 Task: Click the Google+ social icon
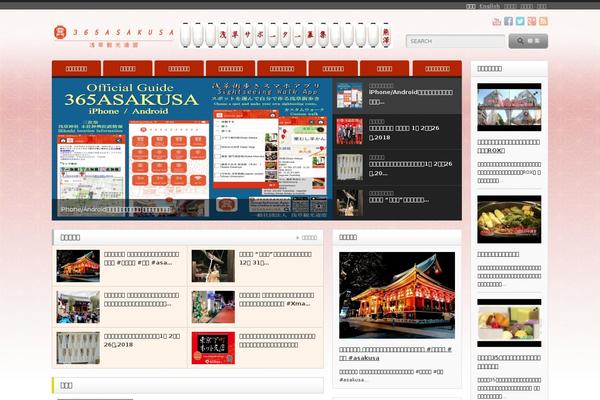[532, 21]
